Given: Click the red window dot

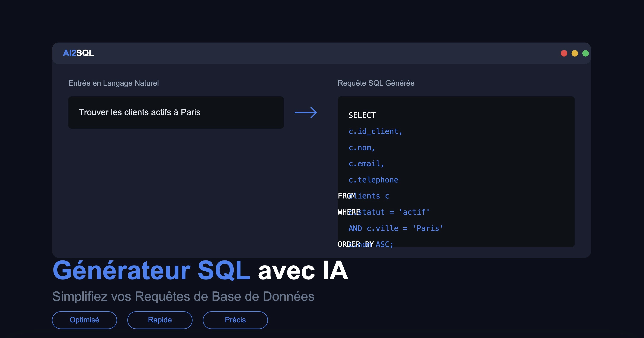Looking at the screenshot, I should 564,53.
